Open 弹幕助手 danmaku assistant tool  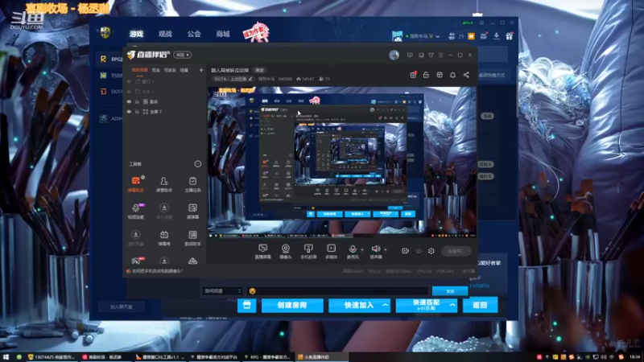click(136, 184)
